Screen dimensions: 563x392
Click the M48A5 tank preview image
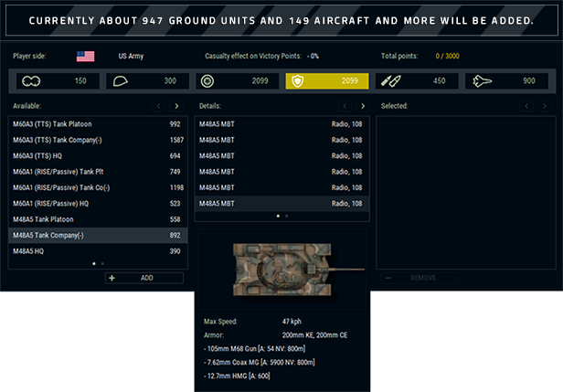click(281, 269)
